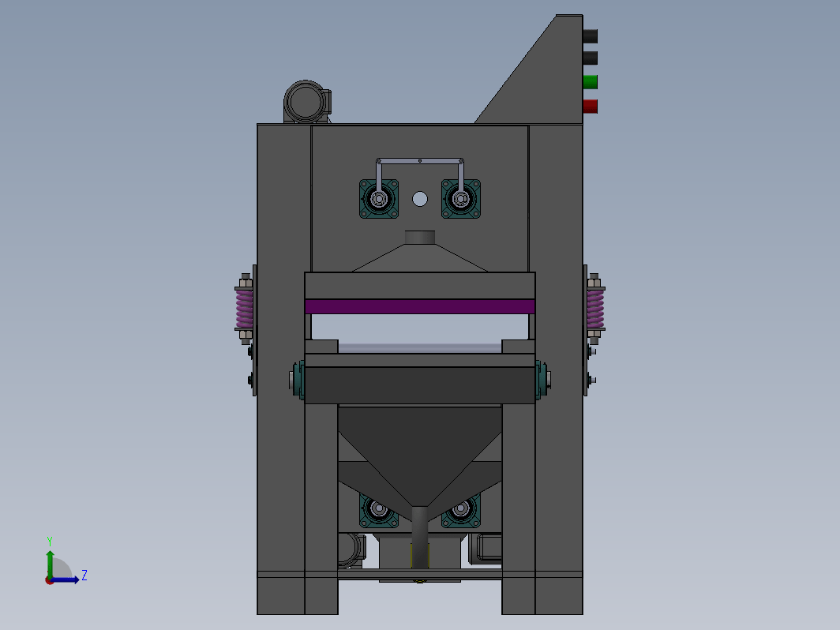Click the green button on the control panel
840x630 pixels.
coord(590,82)
